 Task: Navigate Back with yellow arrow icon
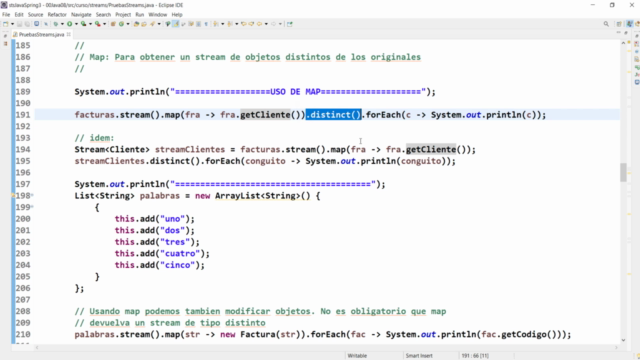point(259,24)
